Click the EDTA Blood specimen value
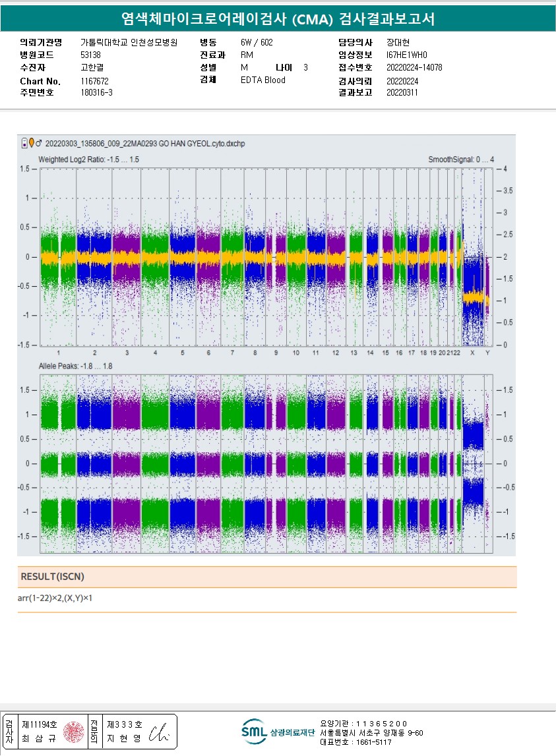The width and height of the screenshot is (556, 756). pyautogui.click(x=263, y=80)
